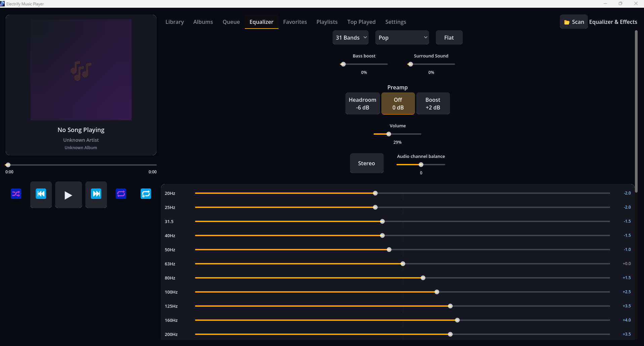Select Boost +2 dB preamp option

(x=433, y=103)
